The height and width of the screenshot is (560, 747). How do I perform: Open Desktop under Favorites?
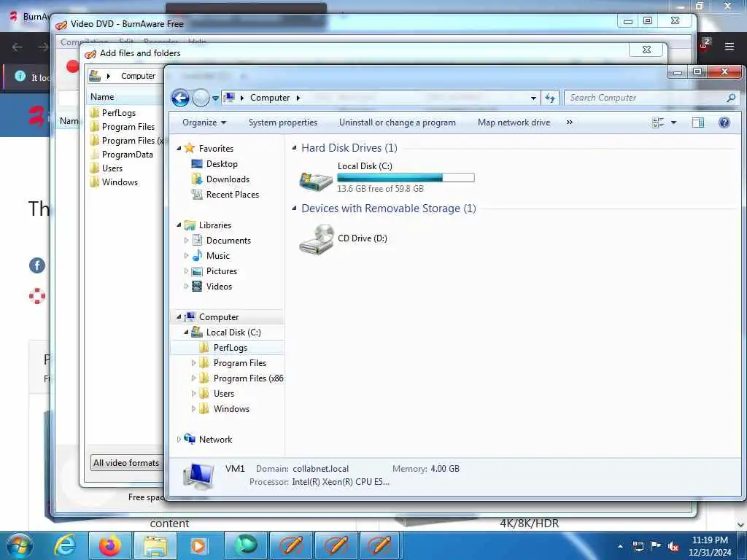(x=222, y=164)
